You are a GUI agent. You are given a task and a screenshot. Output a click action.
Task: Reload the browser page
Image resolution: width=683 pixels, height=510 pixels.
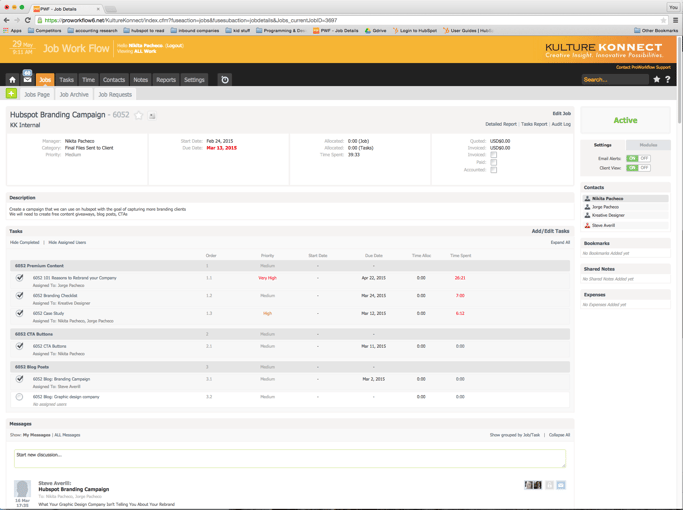click(x=27, y=20)
